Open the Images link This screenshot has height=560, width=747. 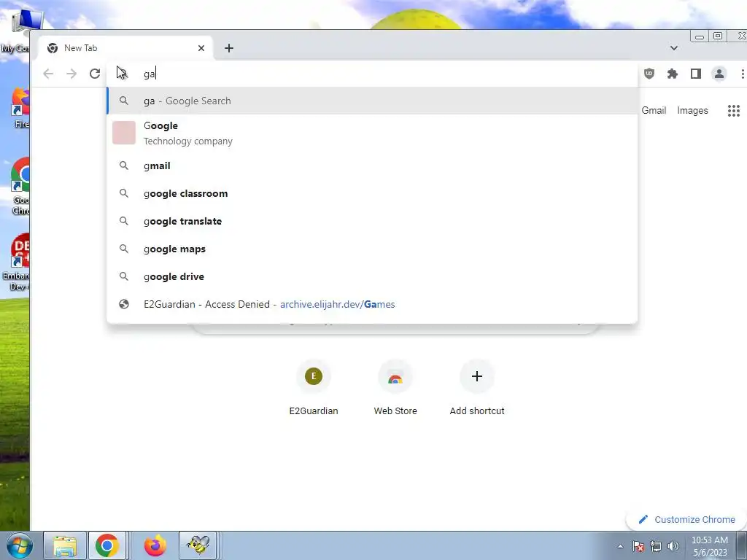click(x=692, y=111)
